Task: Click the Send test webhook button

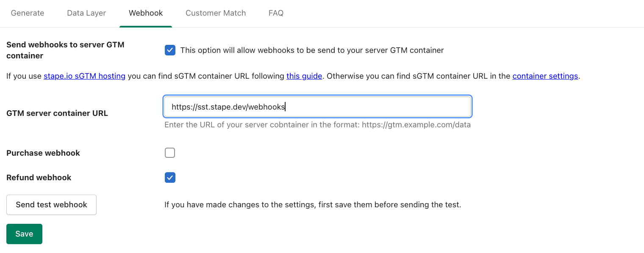Action: (x=51, y=205)
